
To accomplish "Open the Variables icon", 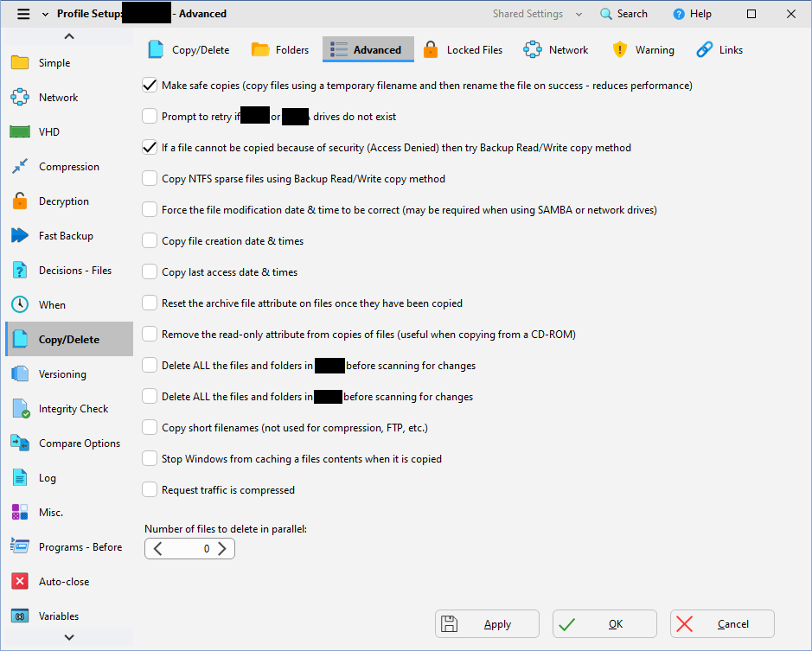I will [x=20, y=616].
